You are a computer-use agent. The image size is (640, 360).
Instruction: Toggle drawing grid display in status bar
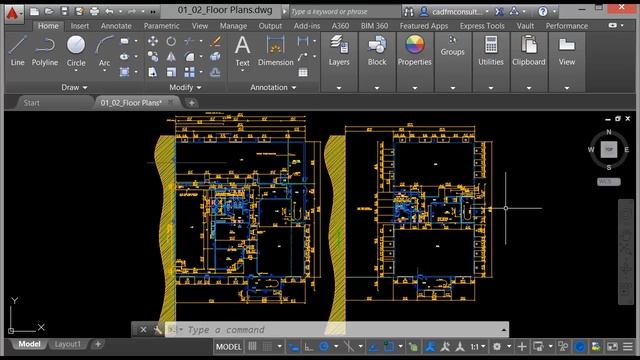[x=253, y=347]
